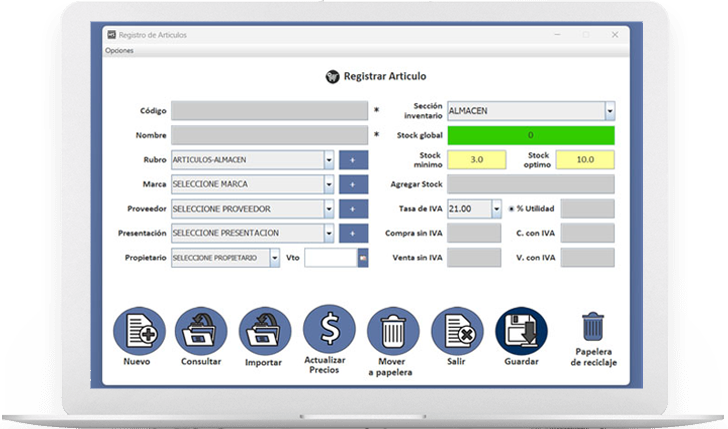Open the Tasa de IVA dropdown
The height and width of the screenshot is (429, 728).
click(496, 209)
